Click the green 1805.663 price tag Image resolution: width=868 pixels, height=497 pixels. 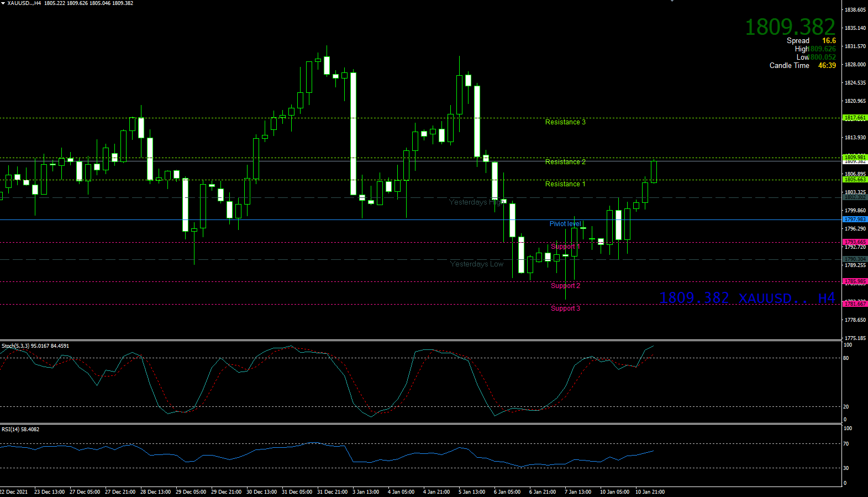tap(855, 180)
